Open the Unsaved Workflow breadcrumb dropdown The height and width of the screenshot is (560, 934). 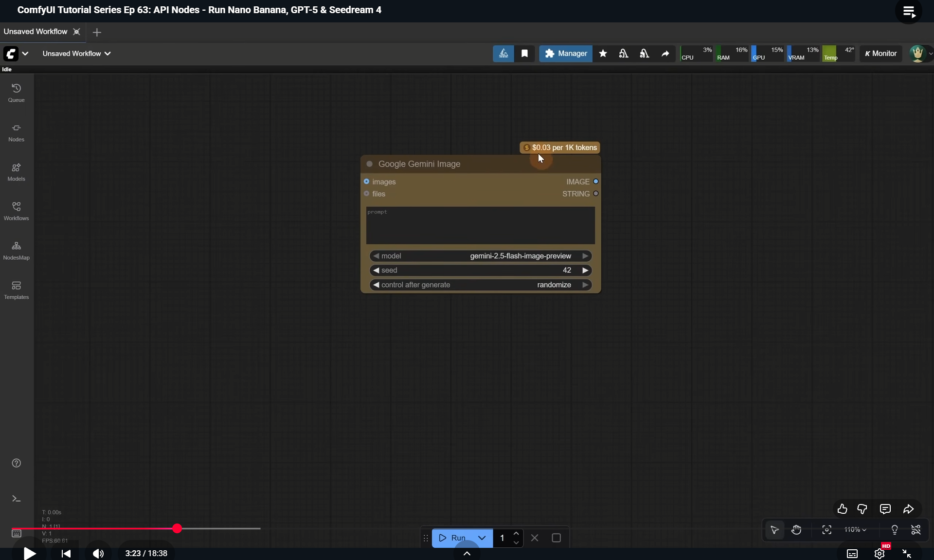(76, 54)
